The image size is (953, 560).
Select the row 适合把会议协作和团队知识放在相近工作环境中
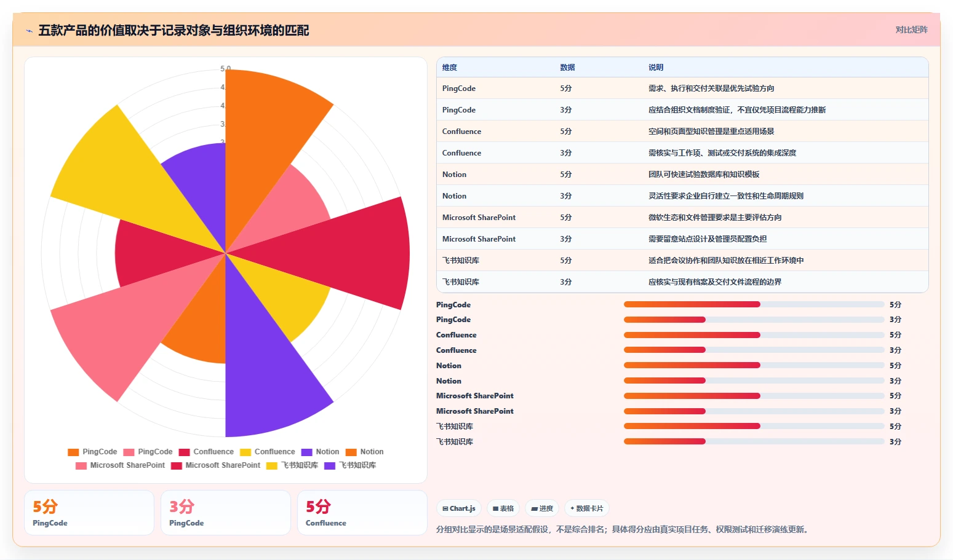coord(682,261)
